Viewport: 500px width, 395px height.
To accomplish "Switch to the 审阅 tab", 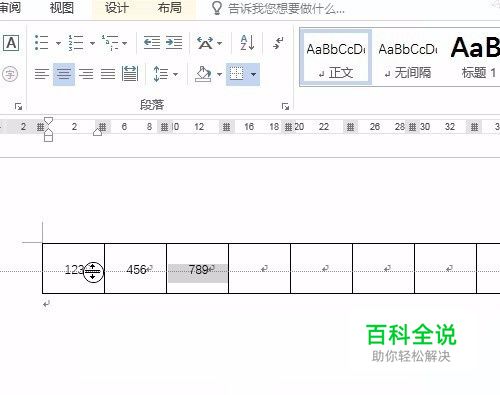I will [9, 7].
